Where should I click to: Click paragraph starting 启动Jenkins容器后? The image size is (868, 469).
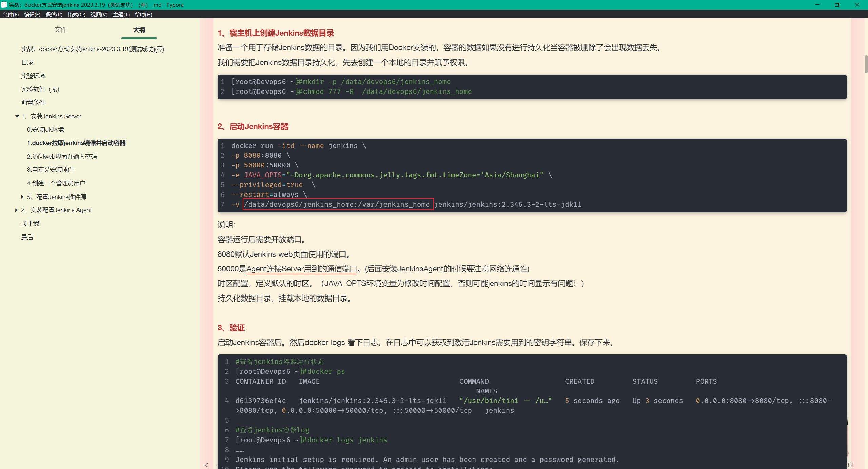point(417,342)
